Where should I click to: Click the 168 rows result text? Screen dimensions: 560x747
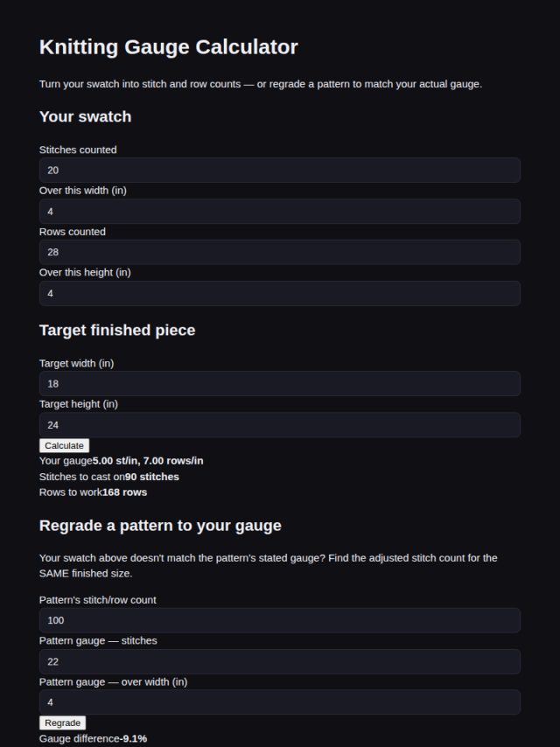click(x=125, y=492)
